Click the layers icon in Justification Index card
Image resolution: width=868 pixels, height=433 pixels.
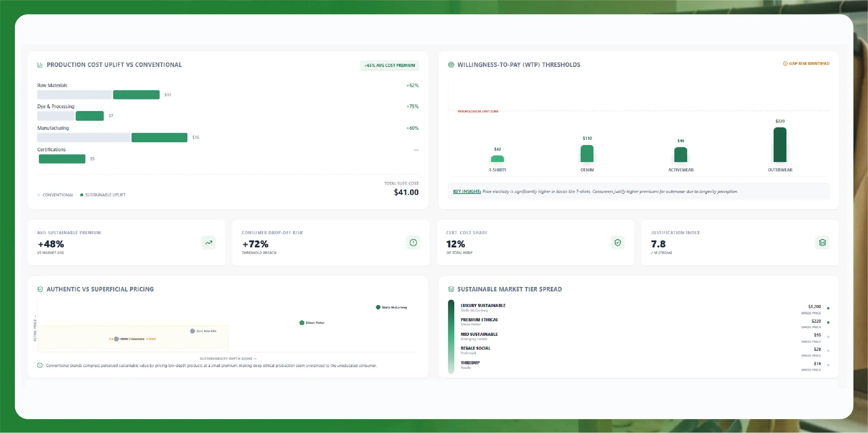822,243
